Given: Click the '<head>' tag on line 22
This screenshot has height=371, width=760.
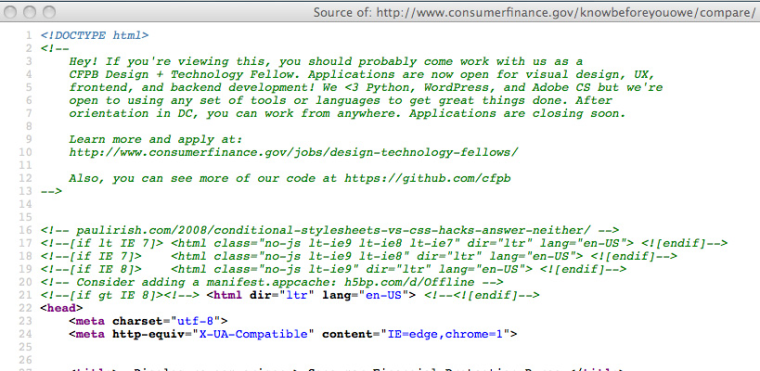Looking at the screenshot, I should pos(62,308).
